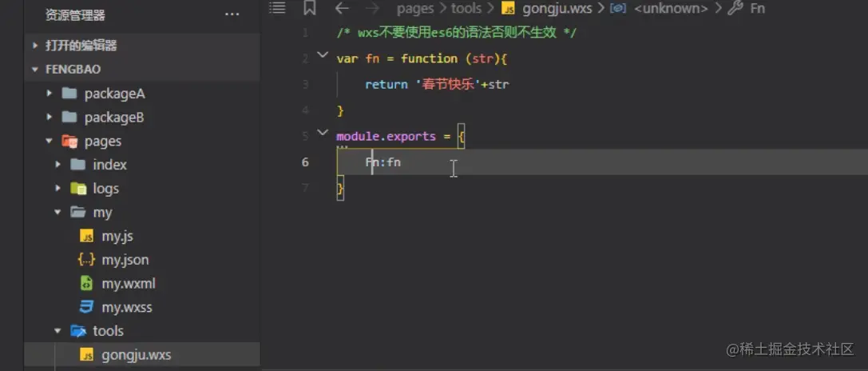Click the 资源管理器 panel title
Viewport: 868px width, 371px height.
click(75, 15)
